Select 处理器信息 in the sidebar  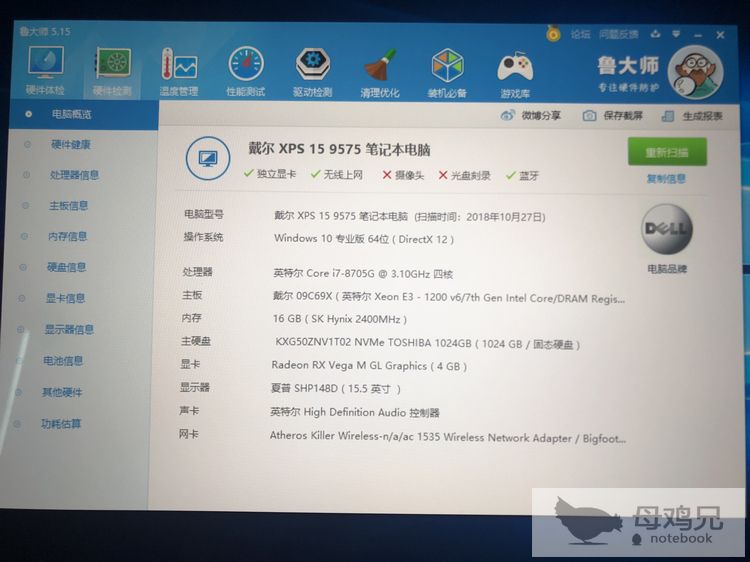74,175
